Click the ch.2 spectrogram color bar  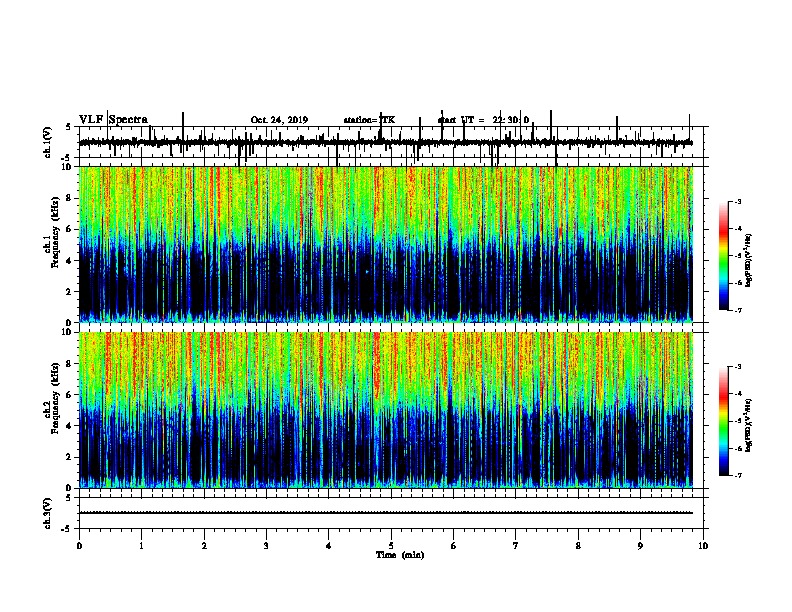[724, 421]
